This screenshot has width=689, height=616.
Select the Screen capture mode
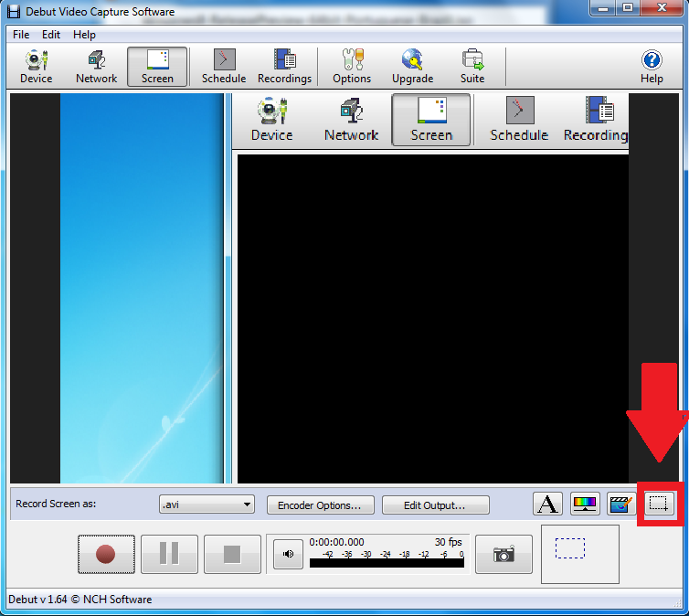(x=157, y=67)
